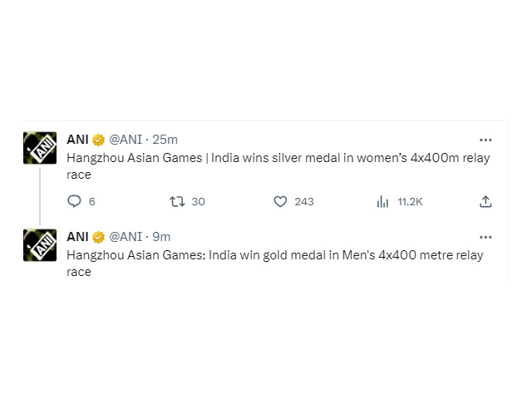Open the 9m timestamp link
The image size is (532, 399).
(x=161, y=237)
